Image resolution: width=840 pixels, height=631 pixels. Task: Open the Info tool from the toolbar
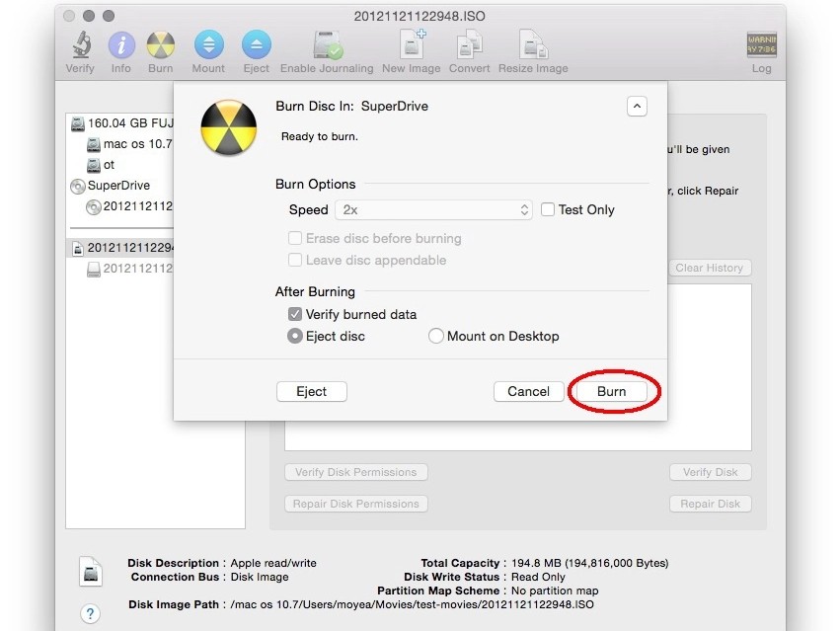pos(120,43)
